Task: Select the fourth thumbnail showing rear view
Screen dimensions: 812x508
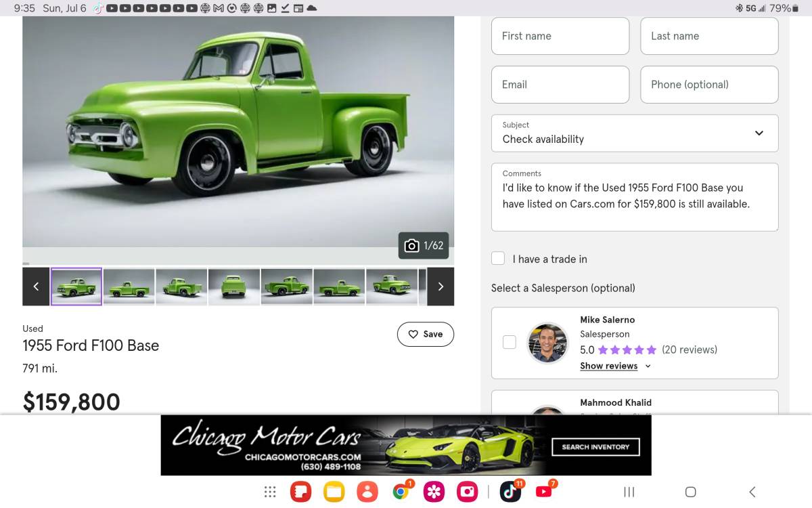Action: pos(233,287)
